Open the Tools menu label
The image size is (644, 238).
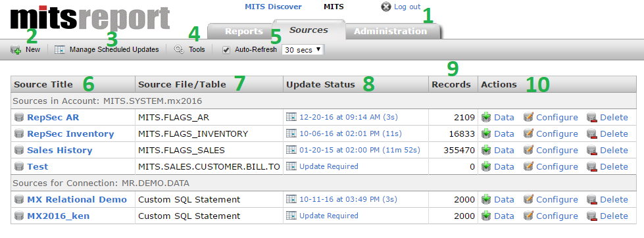point(197,50)
